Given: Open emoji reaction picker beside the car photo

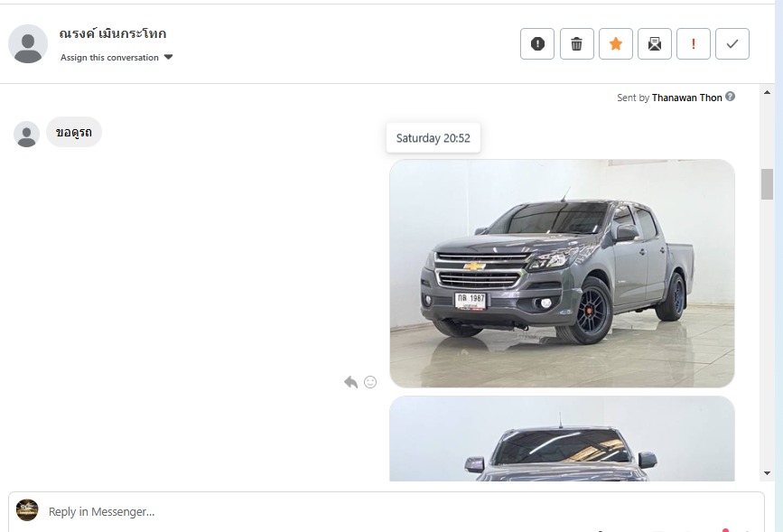Looking at the screenshot, I should (x=370, y=382).
